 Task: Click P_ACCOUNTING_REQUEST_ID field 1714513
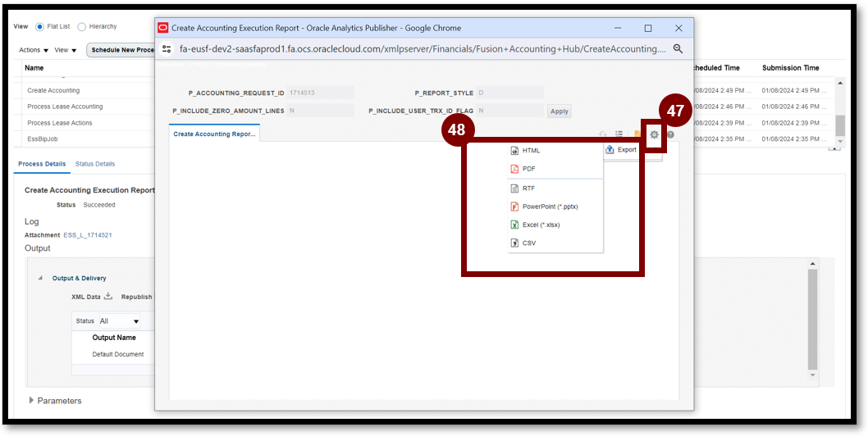(320, 93)
